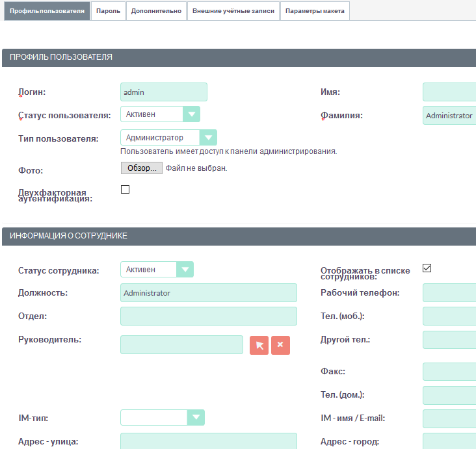The width and height of the screenshot is (476, 449).
Task: Open the Статус сотрудника dropdown
Action: (157, 270)
